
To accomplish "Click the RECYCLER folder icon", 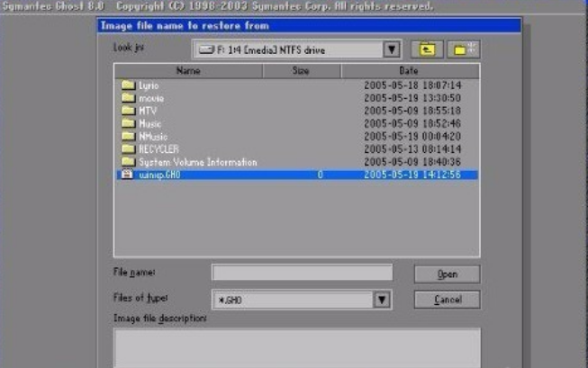I will coord(128,148).
